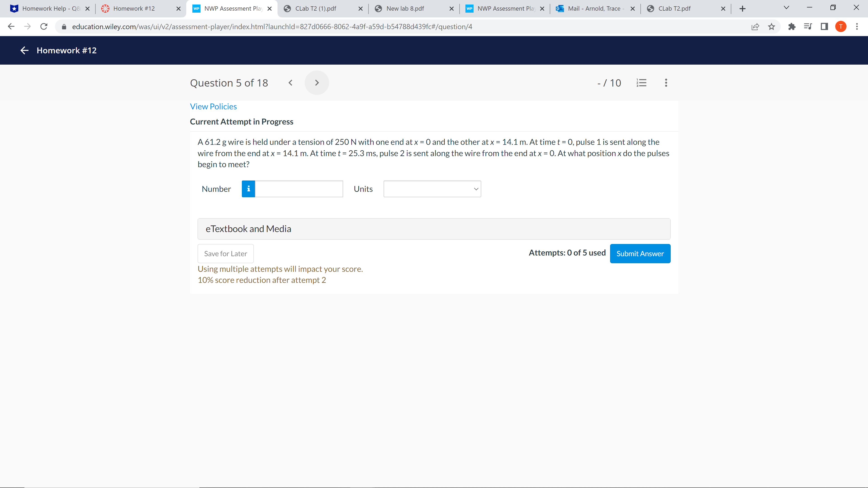Open the Units dropdown
This screenshot has width=868, height=488.
pyautogui.click(x=432, y=189)
